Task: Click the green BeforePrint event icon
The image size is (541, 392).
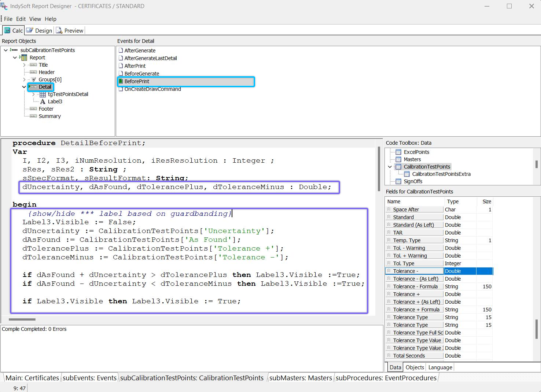Action: 121,81
